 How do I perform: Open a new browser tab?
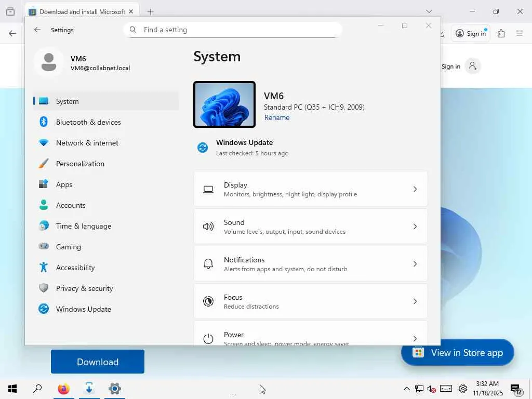150,12
